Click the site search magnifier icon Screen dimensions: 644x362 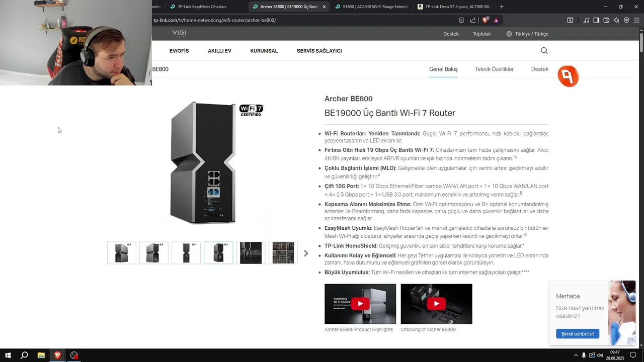(544, 51)
